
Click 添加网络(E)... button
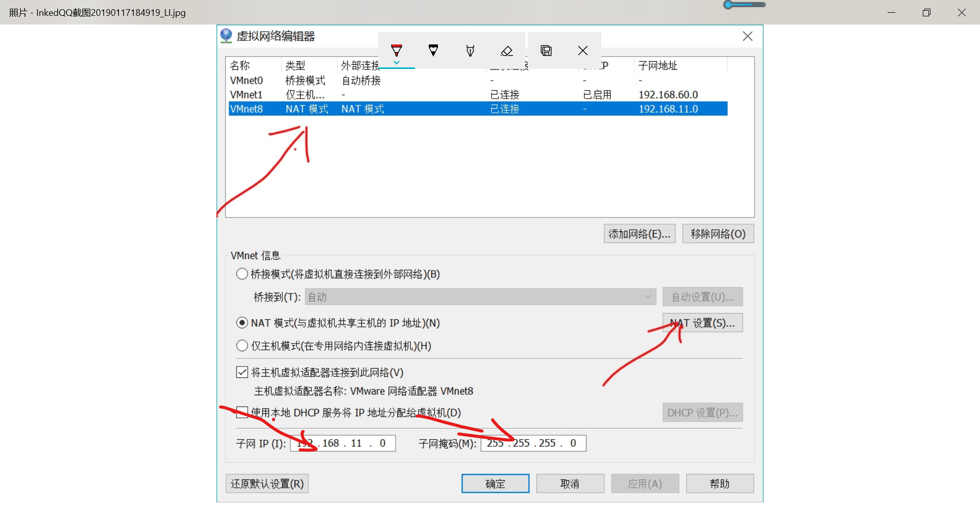click(640, 234)
